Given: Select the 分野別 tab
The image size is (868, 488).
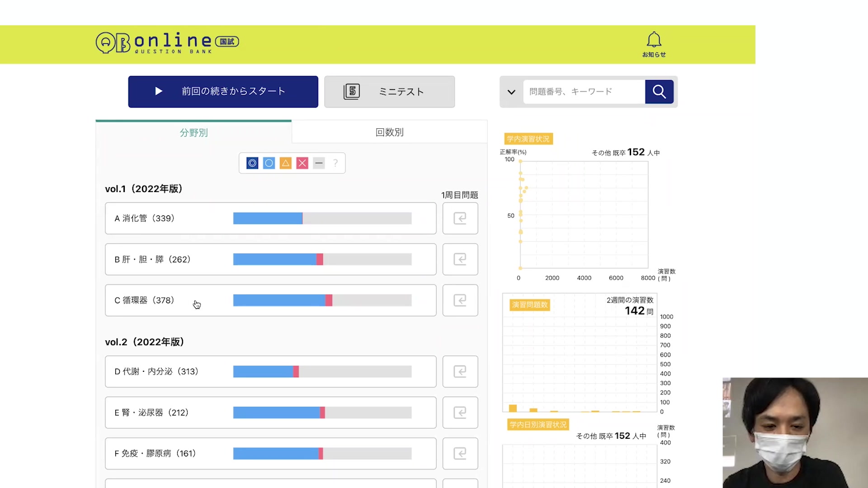Looking at the screenshot, I should click(193, 133).
